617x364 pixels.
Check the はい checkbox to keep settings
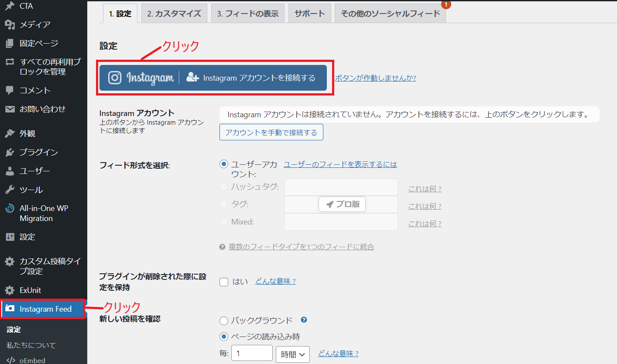[224, 282]
